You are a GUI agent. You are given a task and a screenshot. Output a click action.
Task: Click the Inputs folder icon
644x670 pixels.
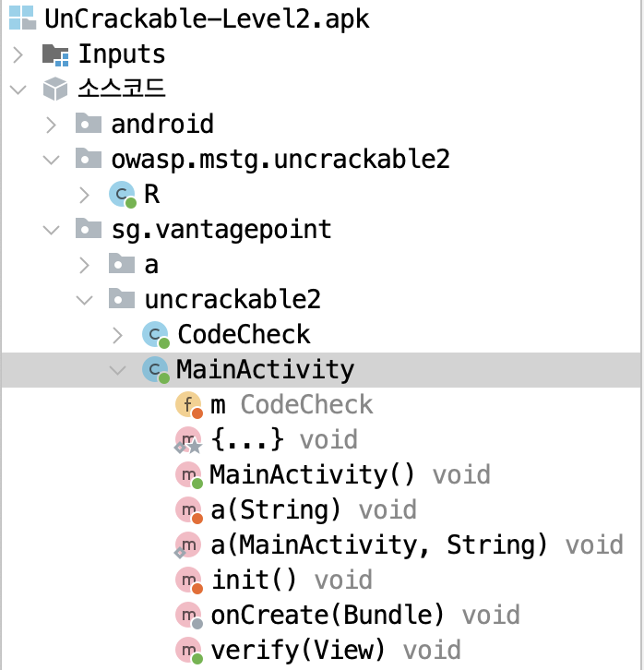click(x=55, y=54)
